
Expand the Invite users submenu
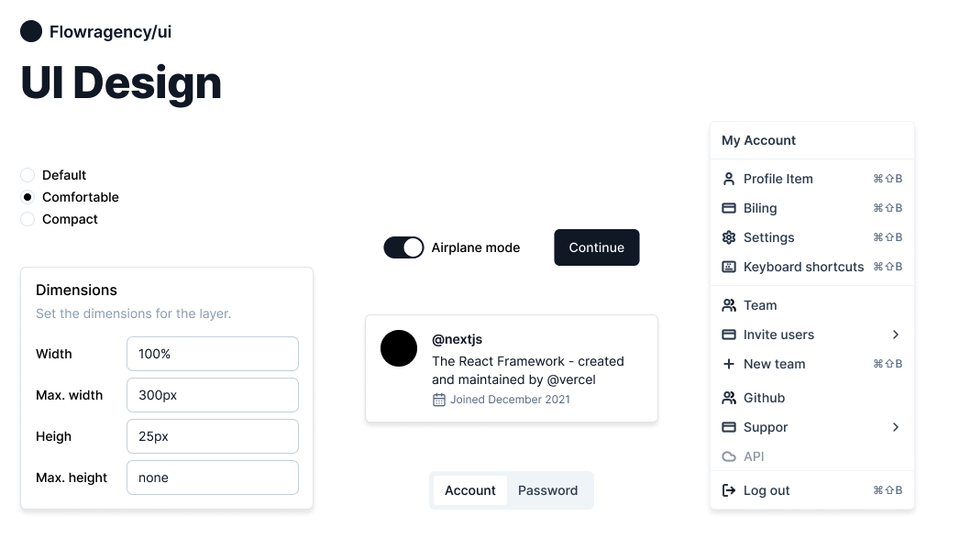896,335
